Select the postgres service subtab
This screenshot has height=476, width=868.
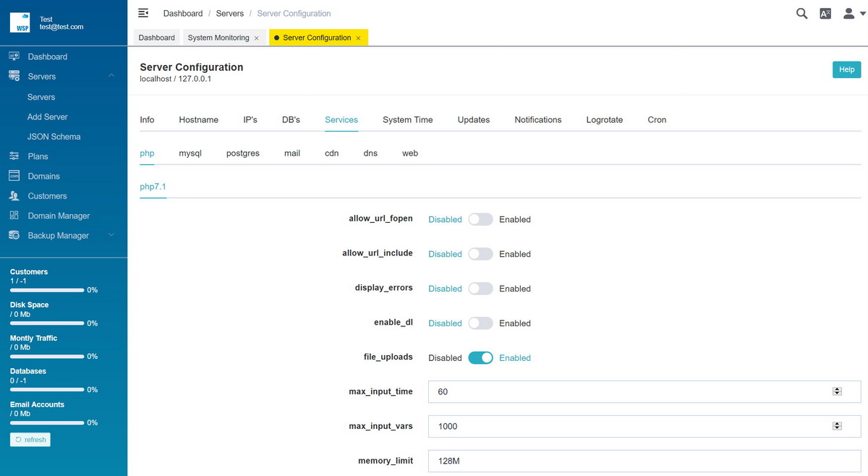point(243,153)
